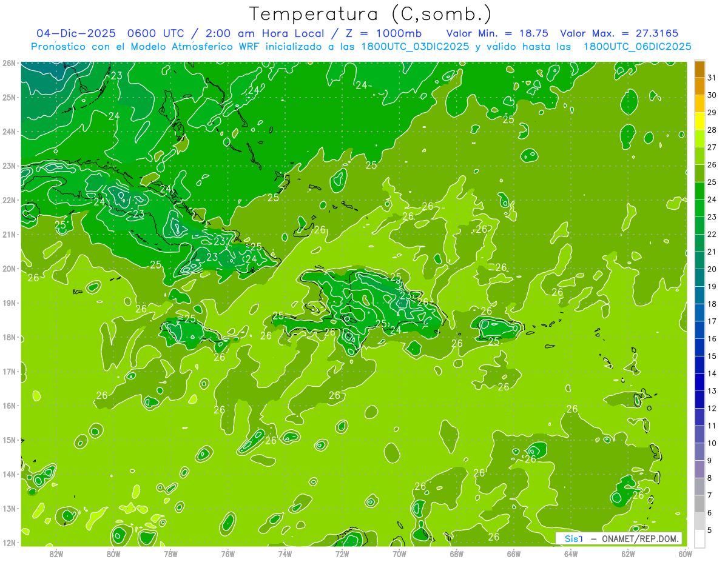The height and width of the screenshot is (562, 728).
Task: Click the 13N latitude axis label
Action: [10, 509]
